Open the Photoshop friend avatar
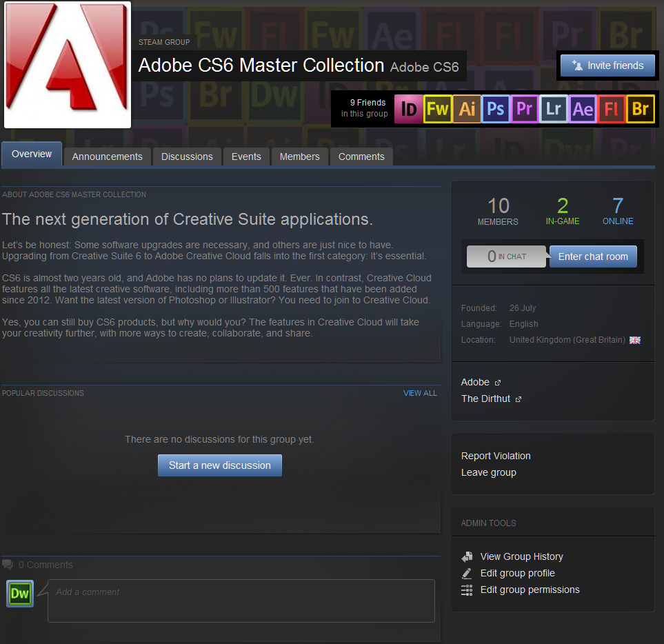664x644 pixels. [x=496, y=109]
